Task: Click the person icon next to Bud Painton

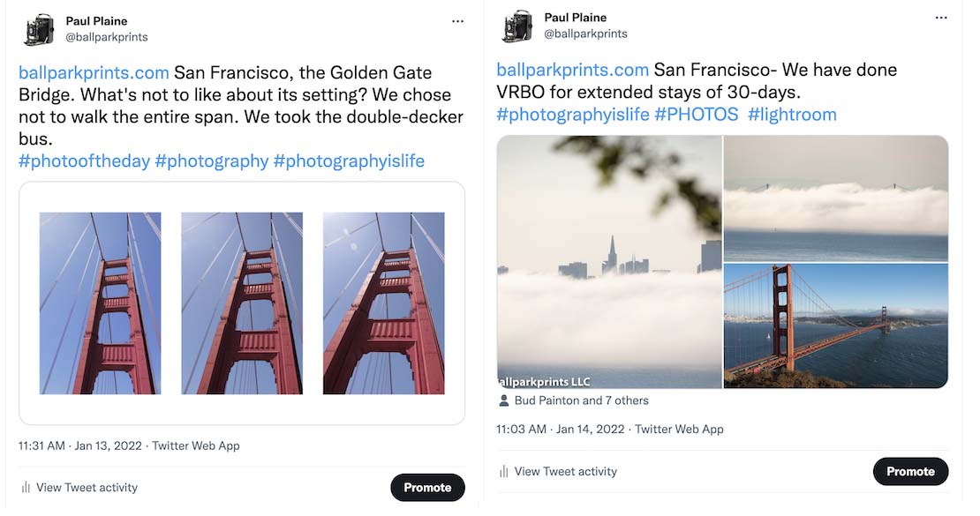Action: [504, 400]
